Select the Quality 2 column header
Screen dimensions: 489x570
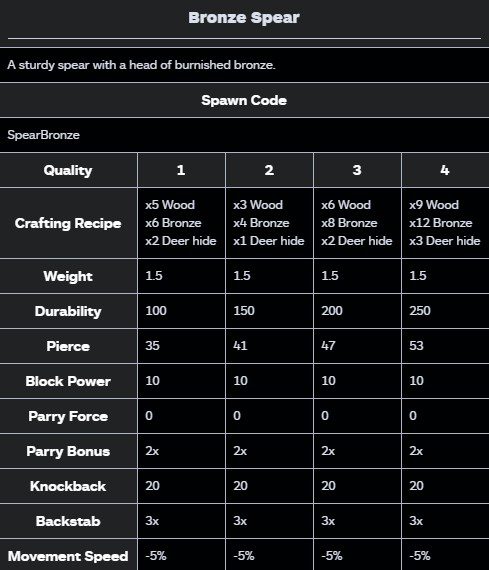[x=269, y=170]
